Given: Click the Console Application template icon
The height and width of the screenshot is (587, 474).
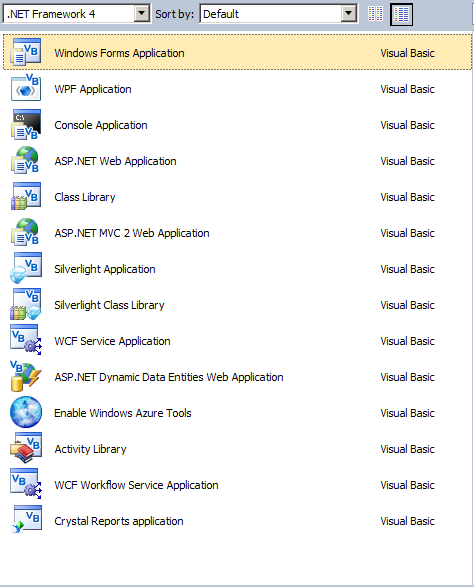Looking at the screenshot, I should (x=25, y=124).
